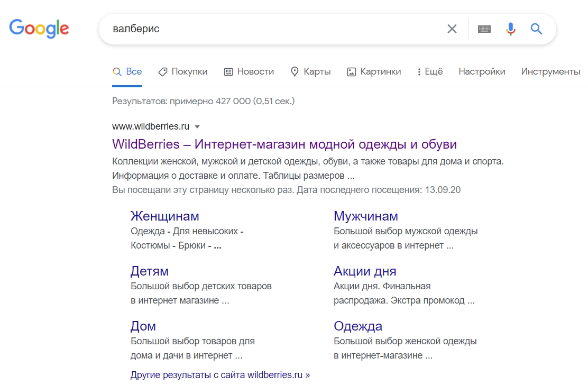Expand the dropdown arrow next to www.wildberries.ru
The width and height of the screenshot is (588, 385).
197,126
